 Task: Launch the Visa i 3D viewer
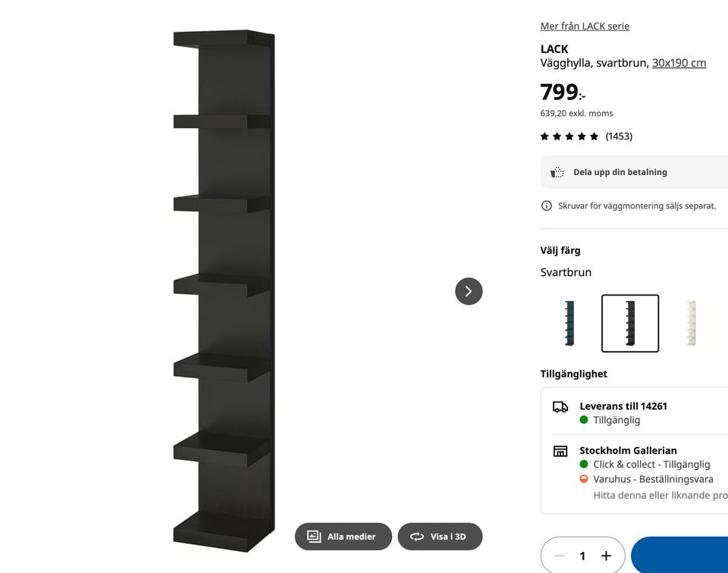(x=440, y=537)
